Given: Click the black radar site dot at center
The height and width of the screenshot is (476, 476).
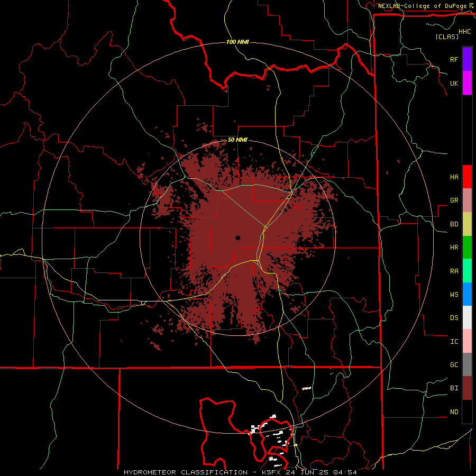Looking at the screenshot, I should coord(237,238).
